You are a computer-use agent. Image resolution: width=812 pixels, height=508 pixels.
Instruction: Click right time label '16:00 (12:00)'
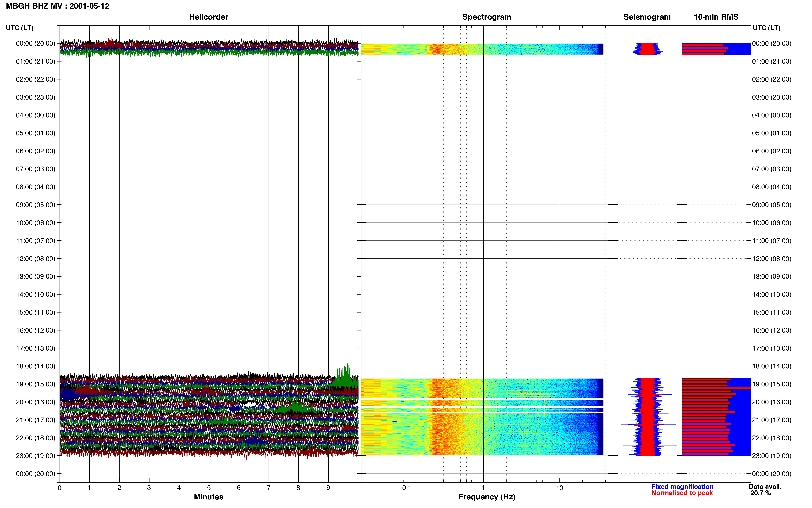[x=772, y=330]
